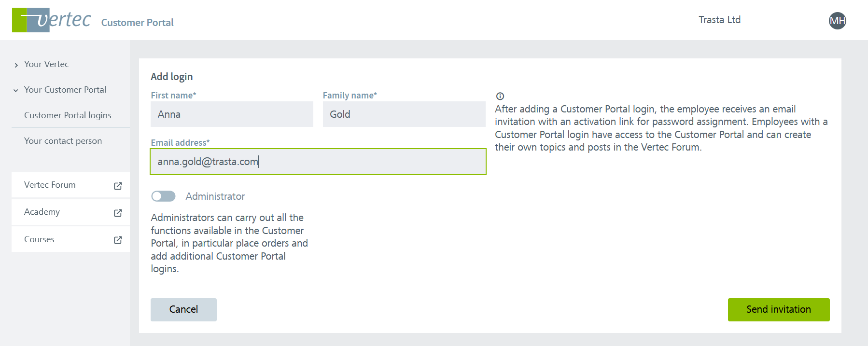The width and height of the screenshot is (868, 346).
Task: Click the info icon above the invitation description
Action: 500,96
